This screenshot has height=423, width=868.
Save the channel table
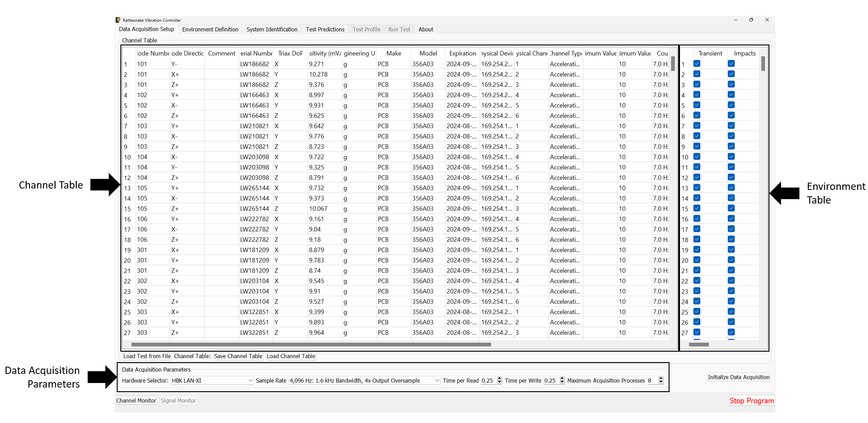tap(238, 356)
